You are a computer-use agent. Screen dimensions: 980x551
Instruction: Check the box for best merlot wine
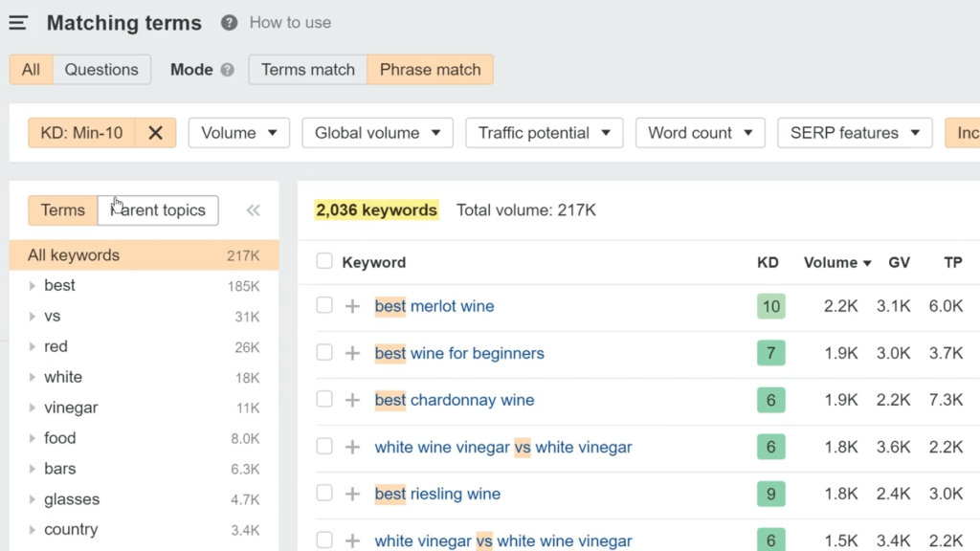pos(324,306)
